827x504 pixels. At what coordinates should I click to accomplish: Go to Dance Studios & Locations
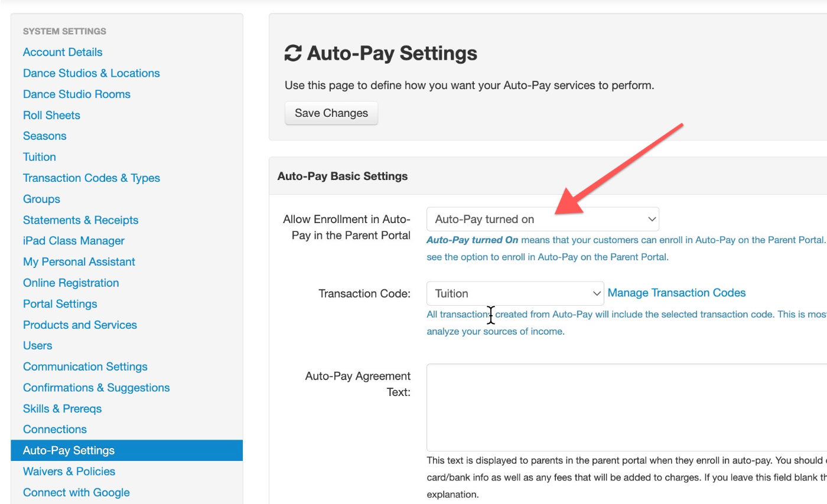[x=91, y=73]
